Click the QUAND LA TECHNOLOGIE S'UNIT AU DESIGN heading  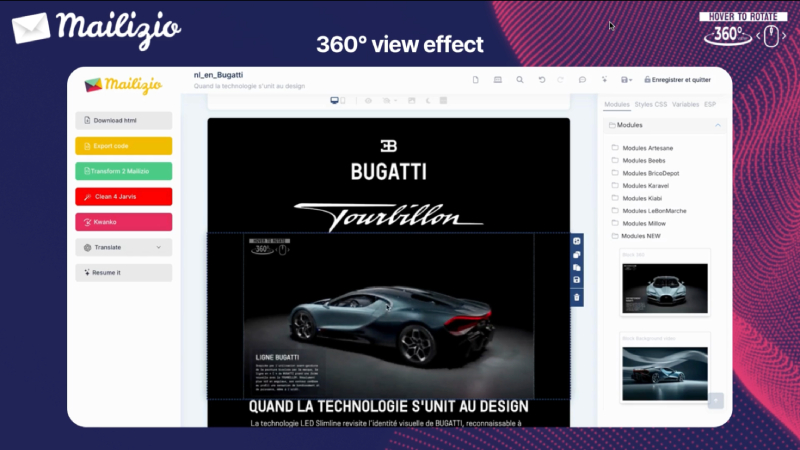point(389,407)
